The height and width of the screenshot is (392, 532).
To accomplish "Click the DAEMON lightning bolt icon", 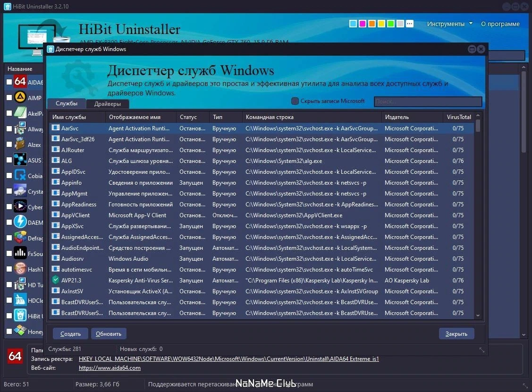I will tap(20, 222).
